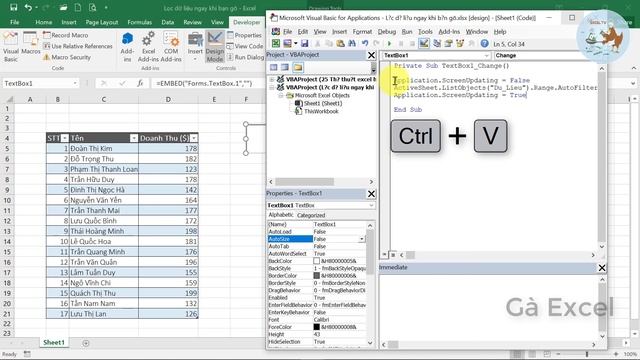Open the Tên column filter dropdown

pyautogui.click(x=133, y=138)
